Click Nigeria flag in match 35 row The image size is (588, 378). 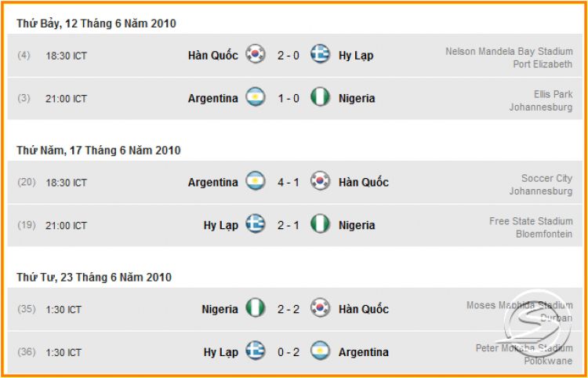click(x=256, y=308)
